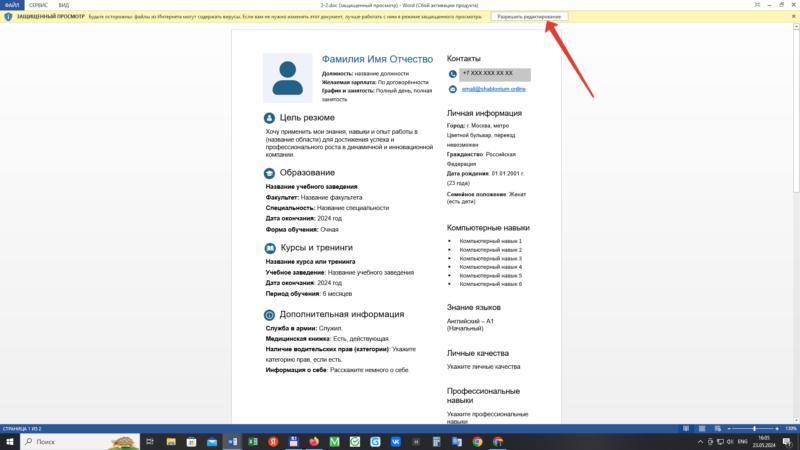Click the Название курса или тренинга line

(x=310, y=262)
